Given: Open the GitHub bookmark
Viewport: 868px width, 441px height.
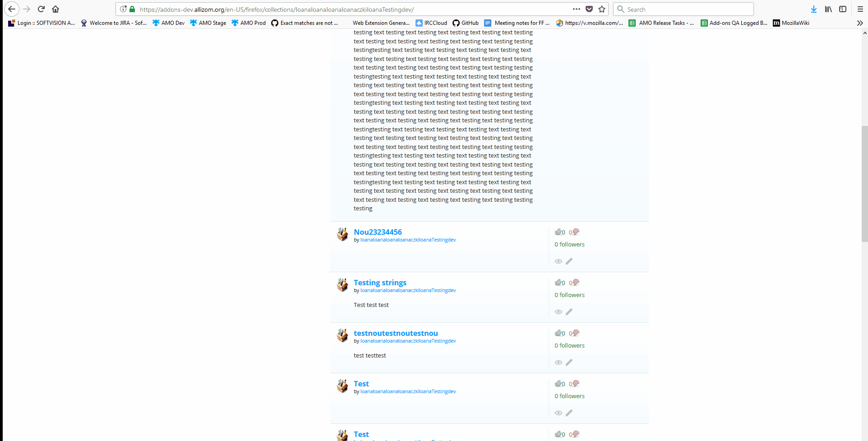Looking at the screenshot, I should [466, 23].
